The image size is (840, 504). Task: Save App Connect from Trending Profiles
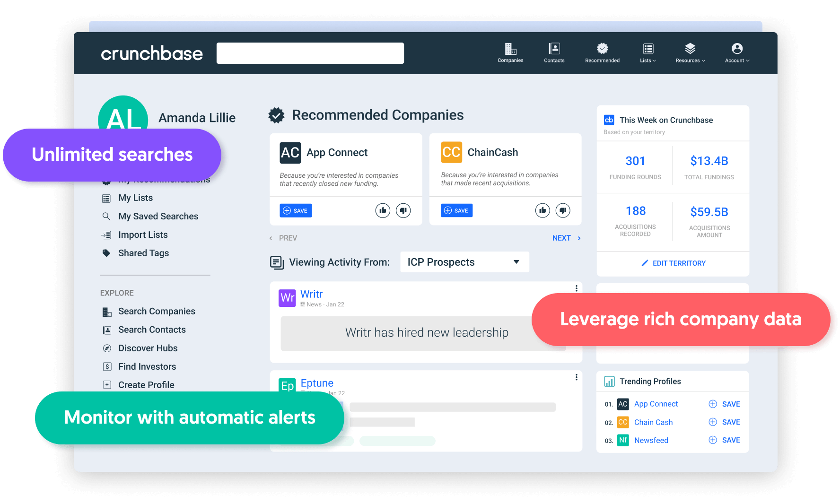pyautogui.click(x=724, y=404)
